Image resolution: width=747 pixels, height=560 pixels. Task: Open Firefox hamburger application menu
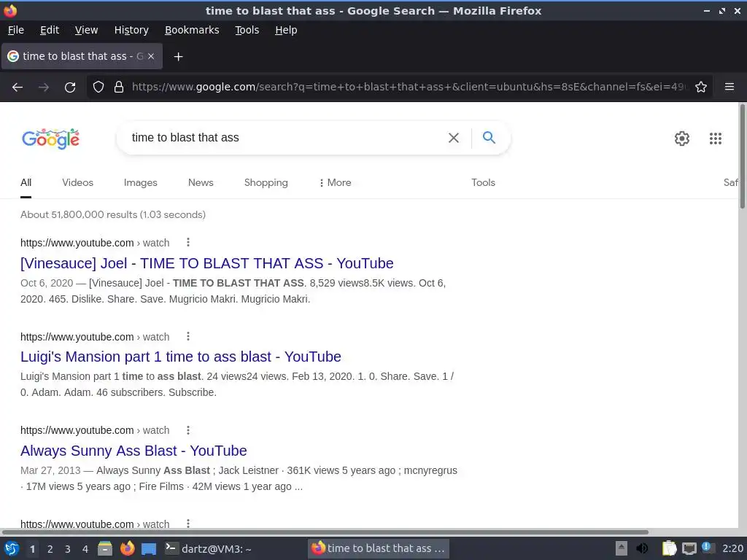(x=729, y=87)
